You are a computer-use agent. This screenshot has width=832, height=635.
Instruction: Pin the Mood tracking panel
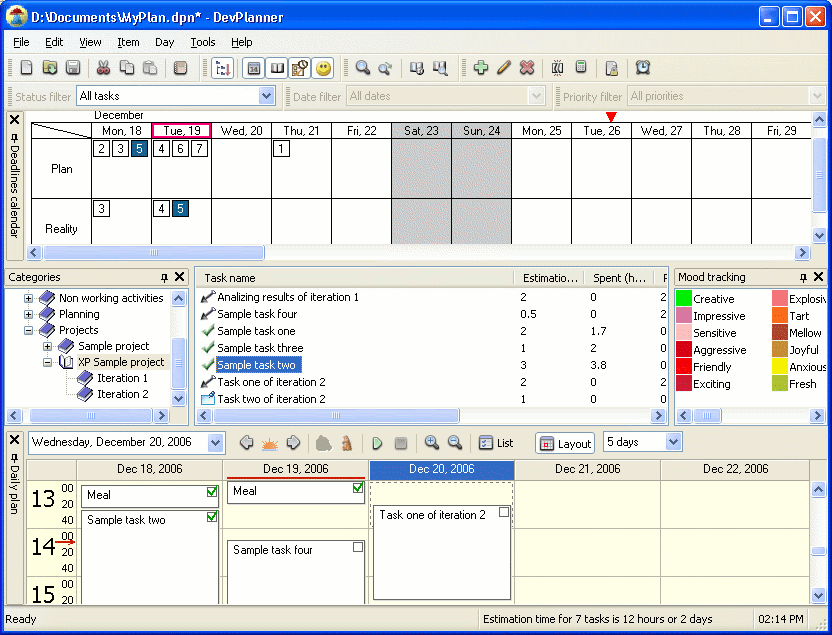tap(803, 277)
